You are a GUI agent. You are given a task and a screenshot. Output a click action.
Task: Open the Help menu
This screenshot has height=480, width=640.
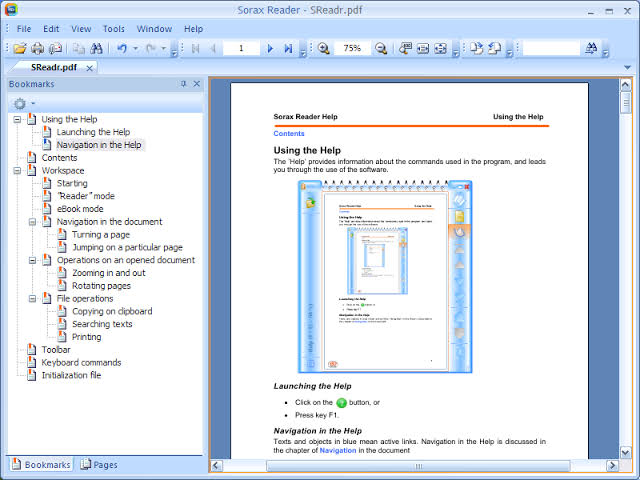(193, 29)
